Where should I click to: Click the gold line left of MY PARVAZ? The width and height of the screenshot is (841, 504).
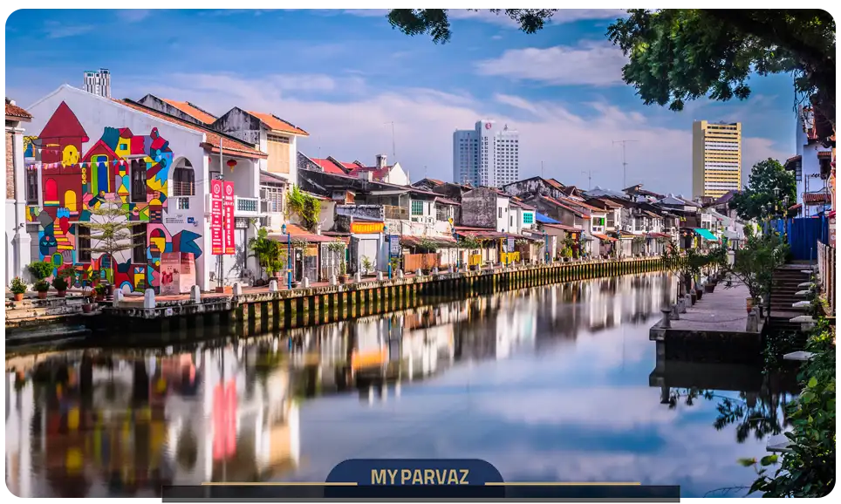[278, 483]
